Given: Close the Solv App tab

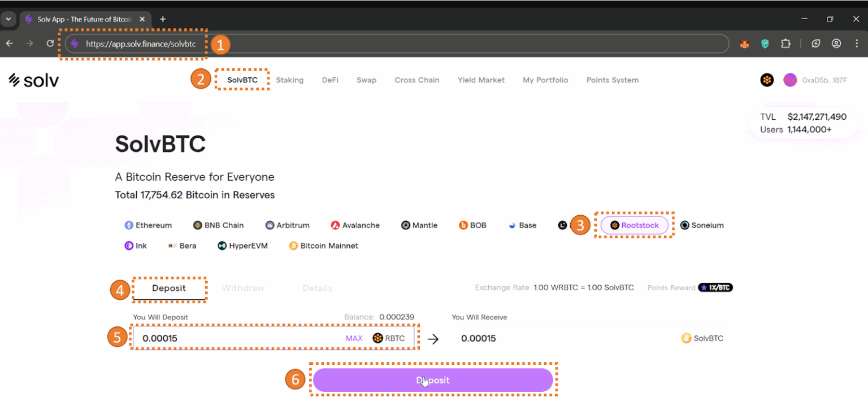Looking at the screenshot, I should click(142, 19).
